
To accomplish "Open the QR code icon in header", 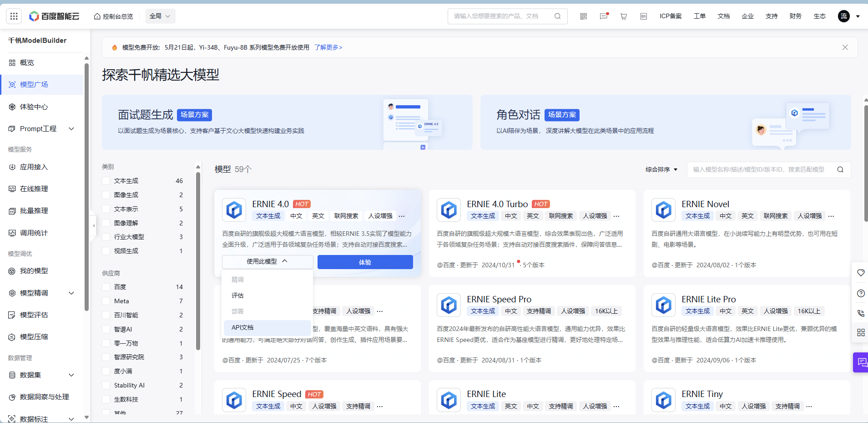I will 584,16.
